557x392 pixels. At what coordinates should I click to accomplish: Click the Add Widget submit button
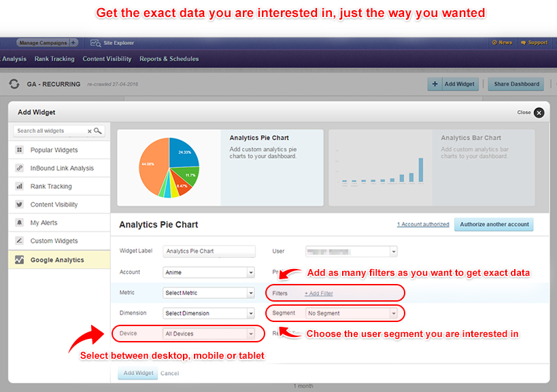[x=138, y=373]
